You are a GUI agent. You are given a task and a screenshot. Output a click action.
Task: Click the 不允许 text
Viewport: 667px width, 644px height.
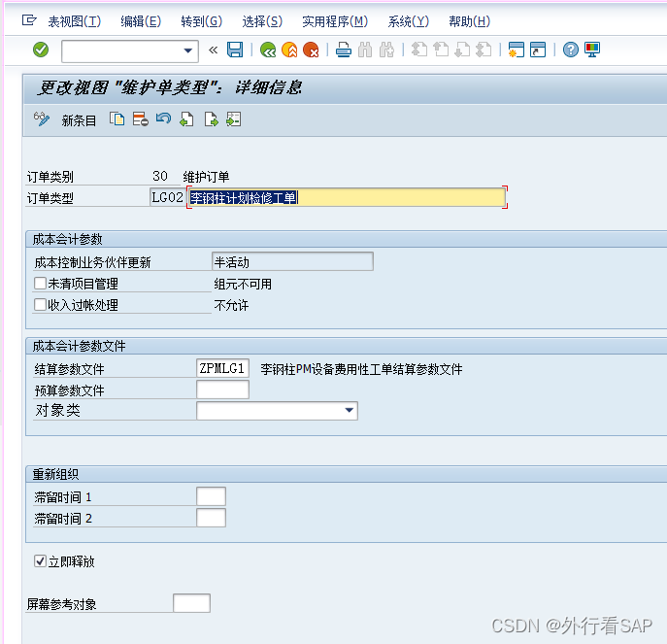pyautogui.click(x=231, y=305)
